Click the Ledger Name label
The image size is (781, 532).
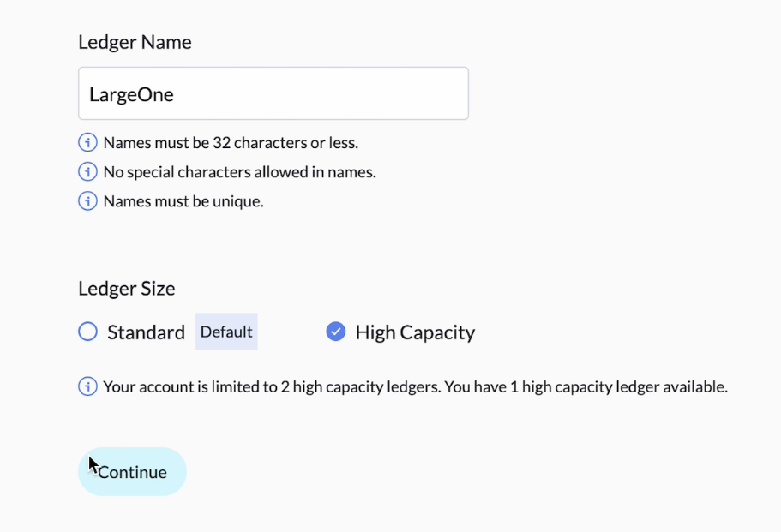[135, 41]
